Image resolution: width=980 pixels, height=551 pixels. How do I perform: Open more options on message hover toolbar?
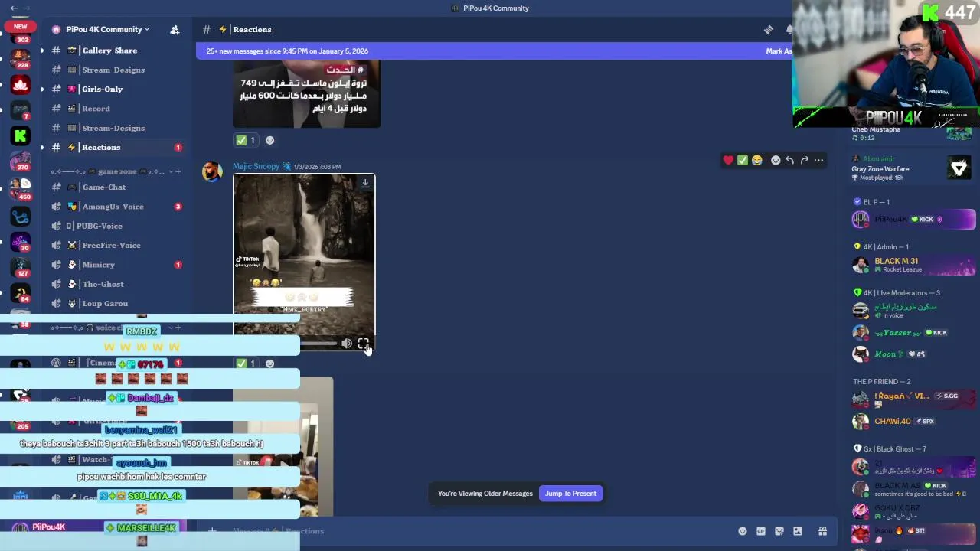click(x=818, y=160)
